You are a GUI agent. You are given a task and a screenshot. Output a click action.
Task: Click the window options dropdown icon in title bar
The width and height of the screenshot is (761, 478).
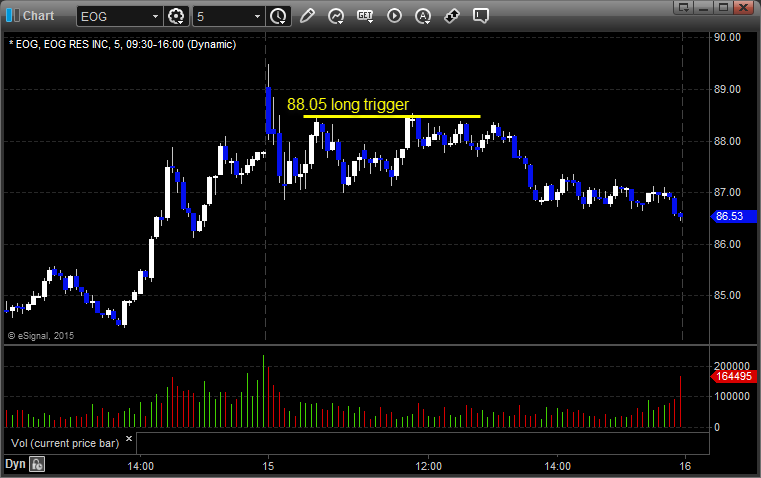point(684,7)
